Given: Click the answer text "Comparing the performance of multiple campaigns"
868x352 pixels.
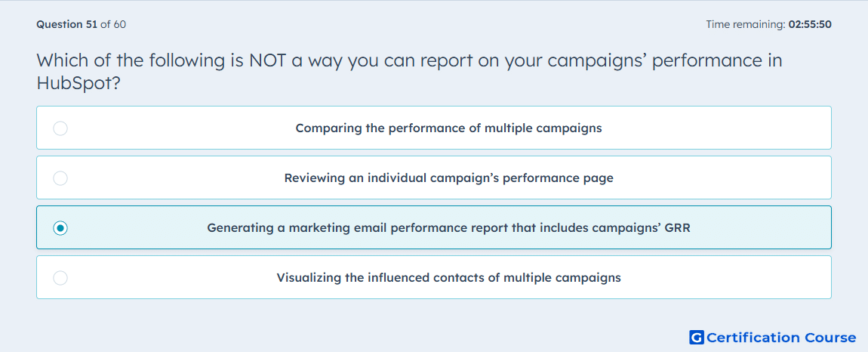Looking at the screenshot, I should (448, 128).
